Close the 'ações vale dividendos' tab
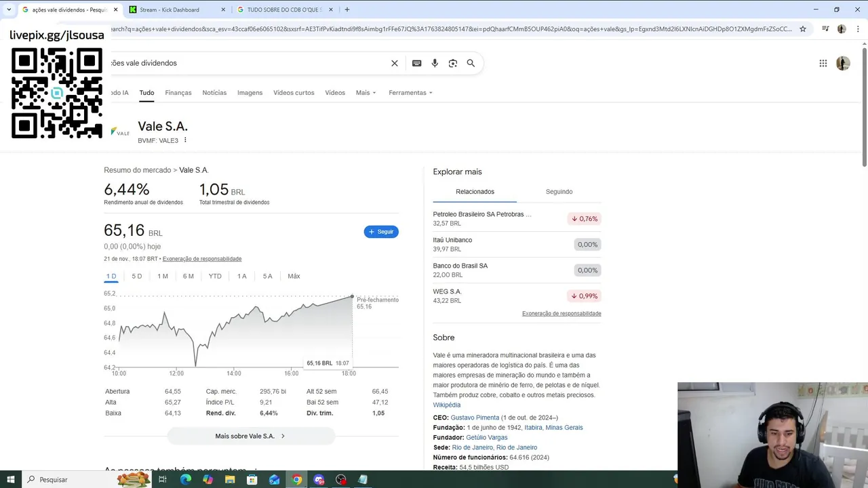The image size is (868, 488). (x=115, y=9)
